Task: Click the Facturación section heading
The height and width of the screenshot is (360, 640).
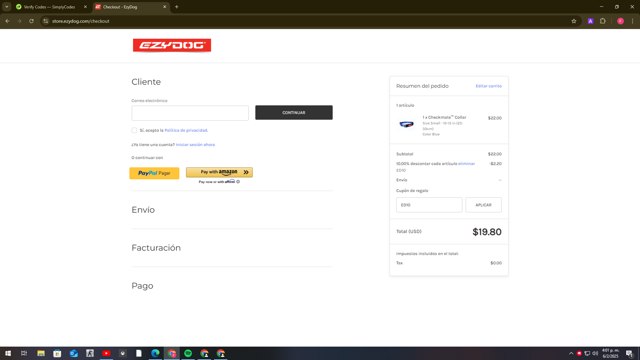Action: (156, 248)
